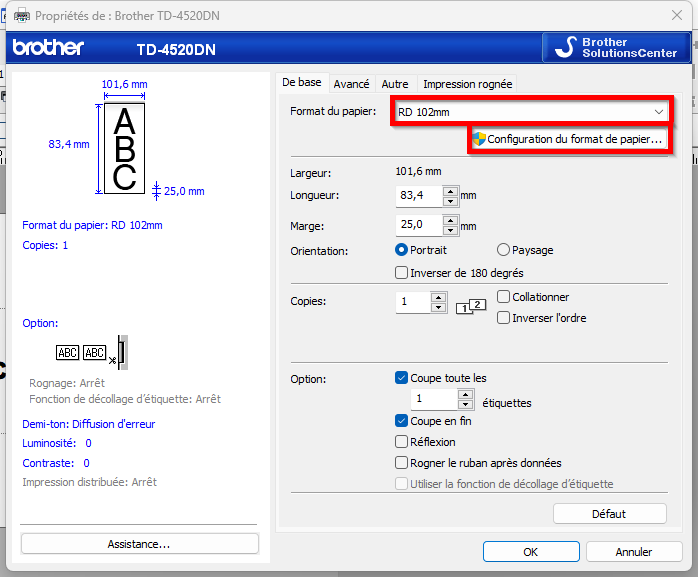Open the Format du papier dropdown
Image resolution: width=698 pixels, height=577 pixels.
(x=531, y=112)
